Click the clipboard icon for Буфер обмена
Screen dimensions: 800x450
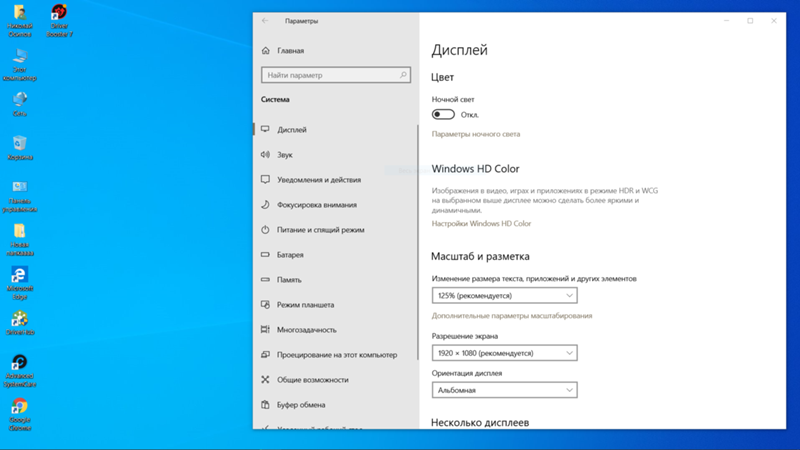coord(265,405)
